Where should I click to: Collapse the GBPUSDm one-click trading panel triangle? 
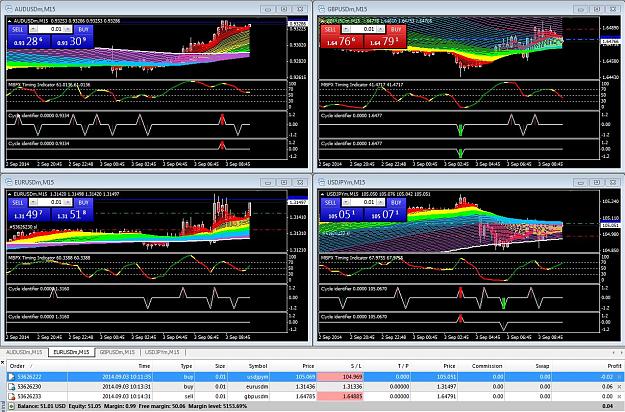[323, 21]
